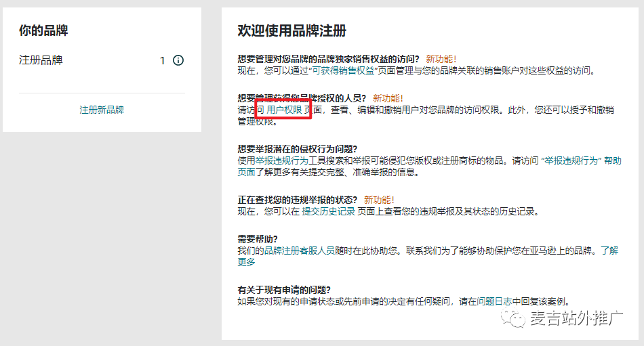The height and width of the screenshot is (346, 644).
Task: Open the 问题日志 link
Action: (x=494, y=302)
